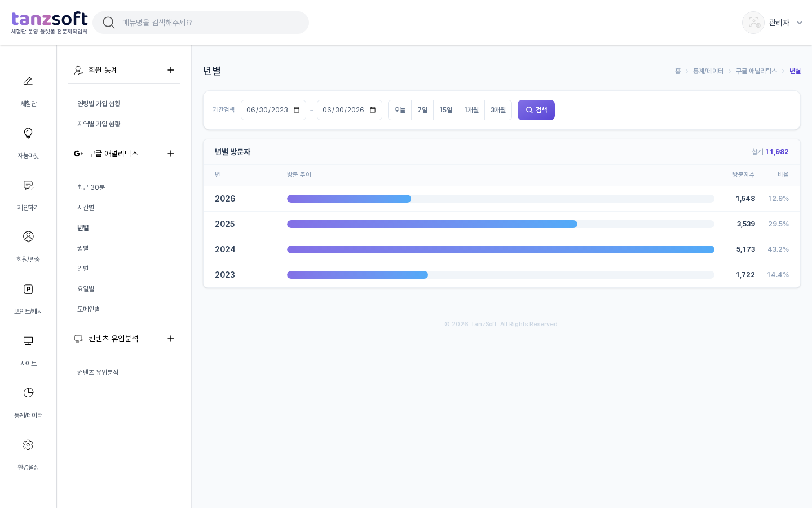Open the 일별 menu item
This screenshot has height=508, width=812.
coord(83,269)
